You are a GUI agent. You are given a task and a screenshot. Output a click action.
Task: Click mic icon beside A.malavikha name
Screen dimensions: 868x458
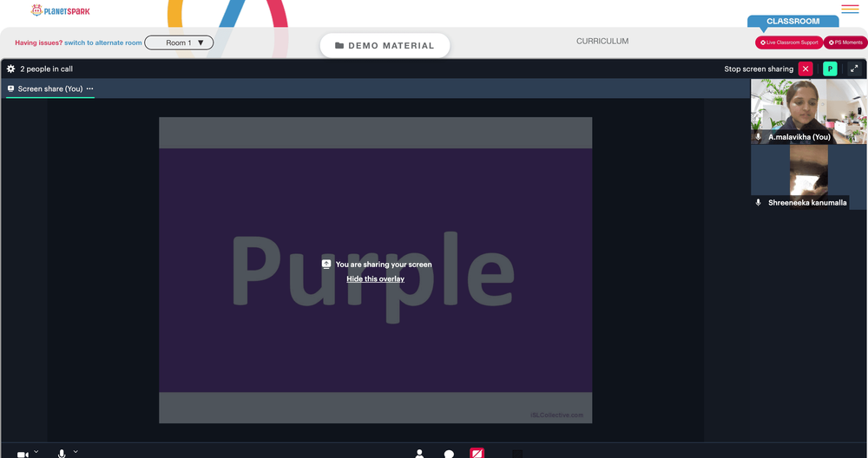[x=759, y=137]
